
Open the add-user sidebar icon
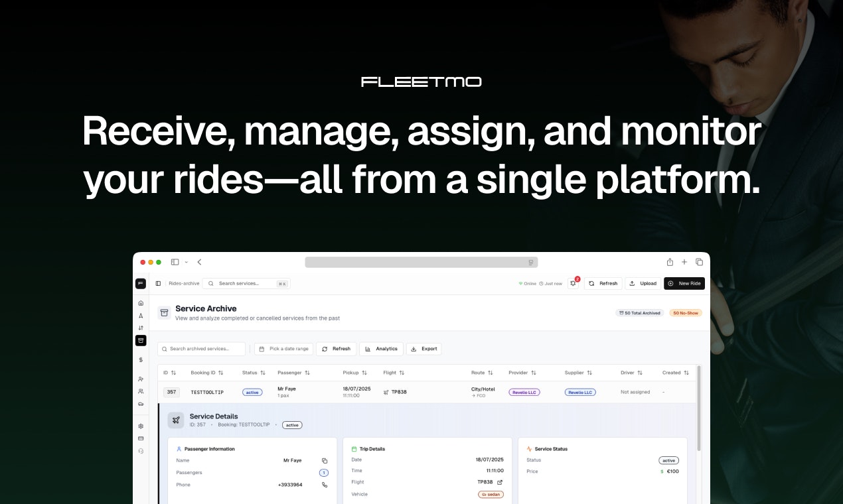pos(141,379)
